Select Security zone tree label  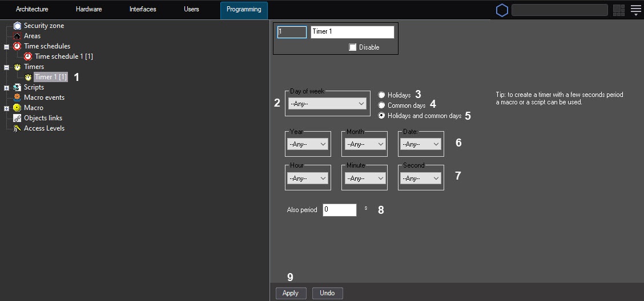tap(44, 26)
